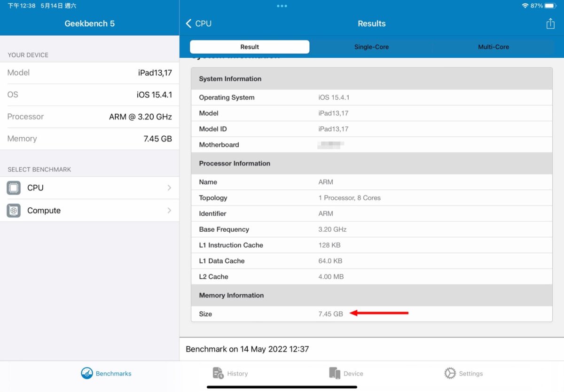This screenshot has height=392, width=564.
Task: Switch to the Single-Core tab
Action: 371,47
